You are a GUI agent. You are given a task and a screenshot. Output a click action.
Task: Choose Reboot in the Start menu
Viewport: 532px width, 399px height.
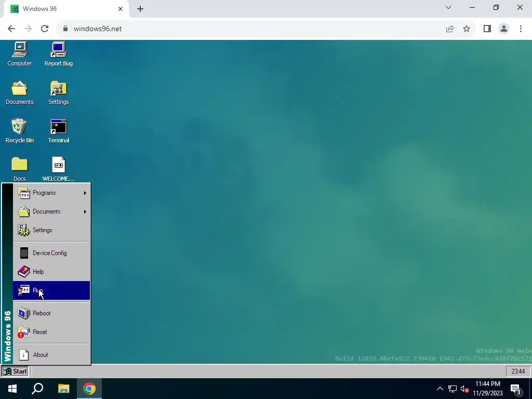click(51, 313)
